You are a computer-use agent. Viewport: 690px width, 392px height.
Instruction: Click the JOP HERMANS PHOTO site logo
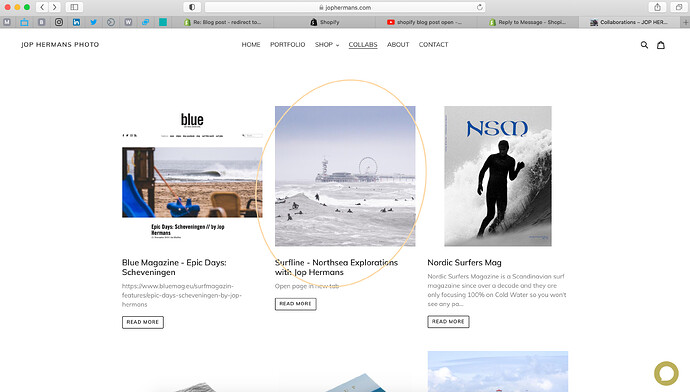[60, 44]
